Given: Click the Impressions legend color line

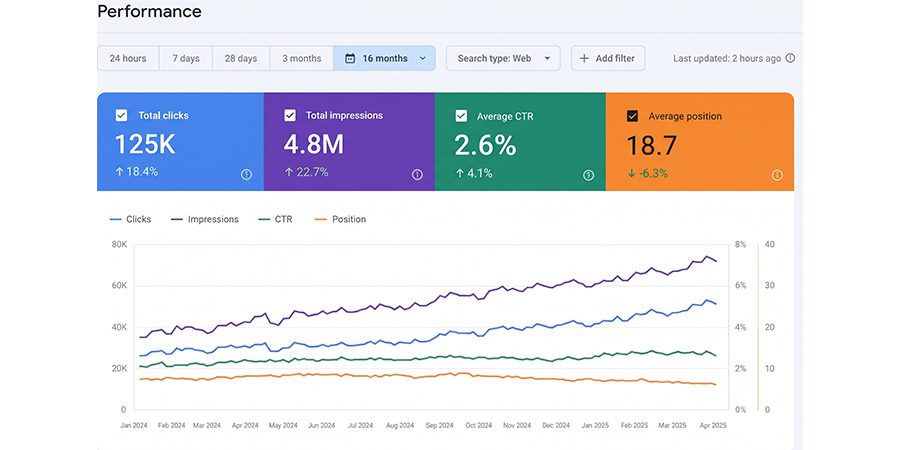Looking at the screenshot, I should coord(177,219).
